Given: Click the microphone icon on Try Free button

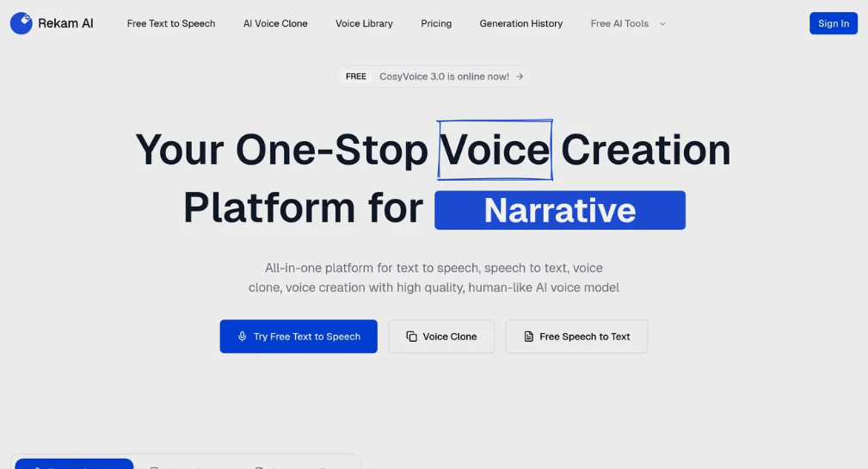Looking at the screenshot, I should tap(243, 336).
